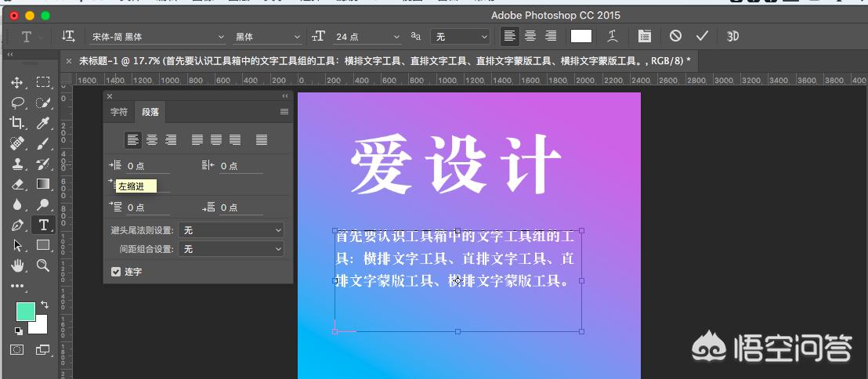
Task: Select the Move tool
Action: tap(17, 82)
